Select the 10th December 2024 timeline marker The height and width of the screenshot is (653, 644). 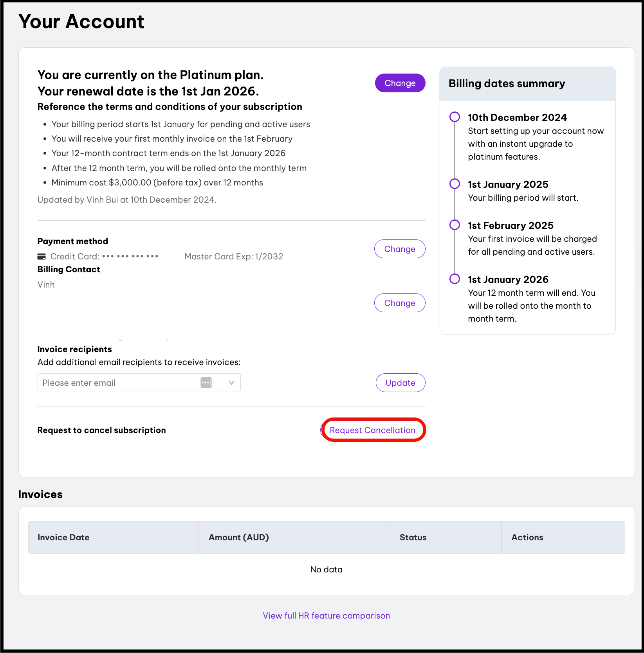pyautogui.click(x=455, y=117)
